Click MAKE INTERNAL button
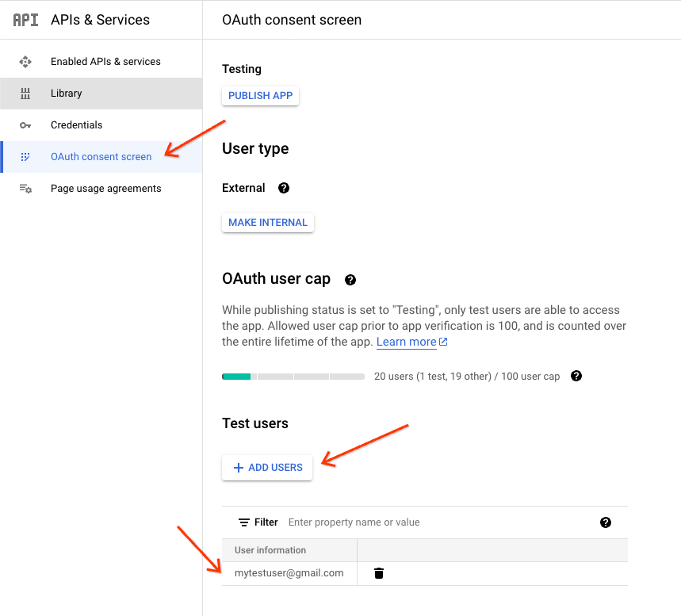 (x=268, y=223)
